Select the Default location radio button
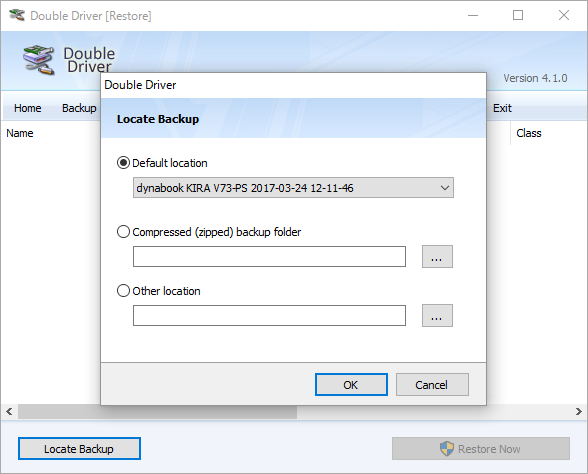 coord(123,163)
